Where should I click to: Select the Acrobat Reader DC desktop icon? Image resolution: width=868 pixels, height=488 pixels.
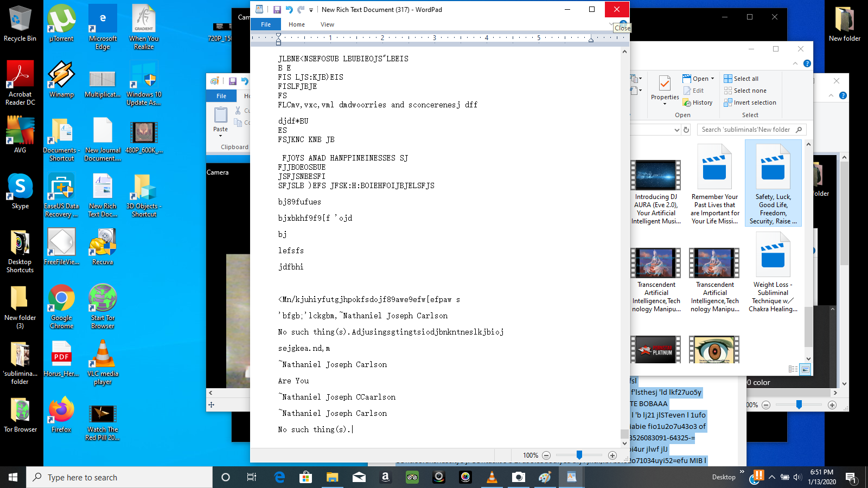click(x=20, y=83)
